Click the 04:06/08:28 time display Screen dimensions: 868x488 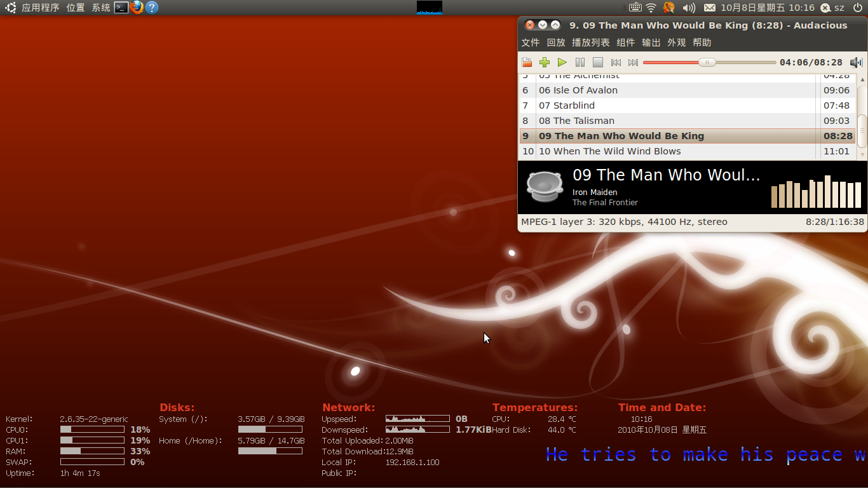(x=811, y=62)
